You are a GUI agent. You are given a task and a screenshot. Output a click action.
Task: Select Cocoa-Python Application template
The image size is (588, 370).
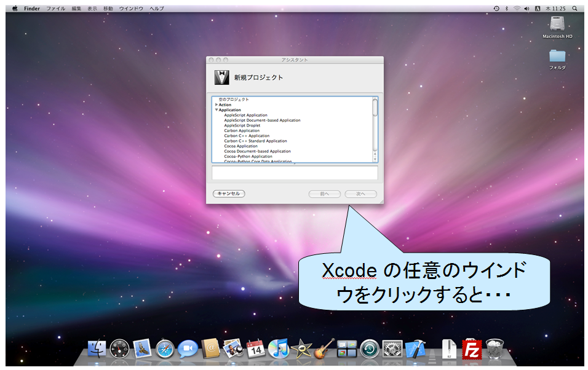248,156
